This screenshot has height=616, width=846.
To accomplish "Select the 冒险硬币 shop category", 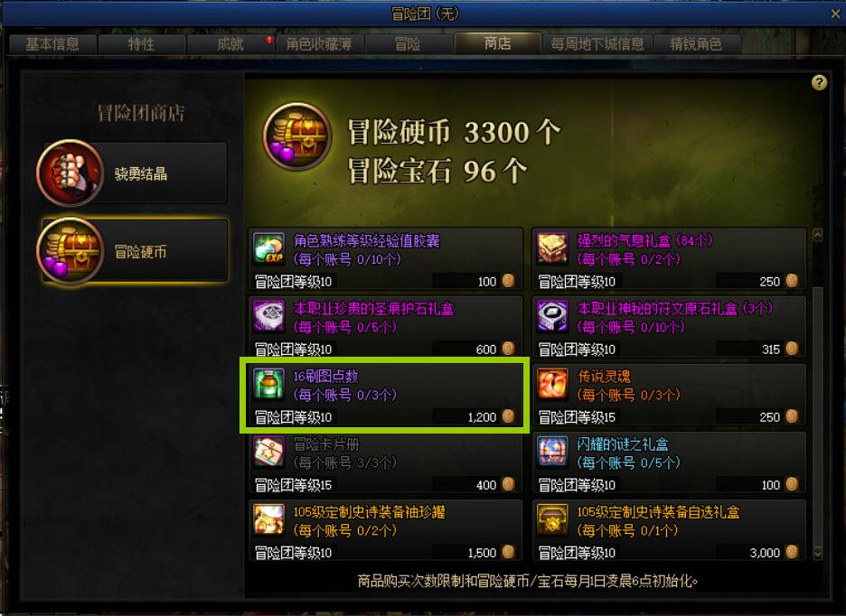I will [x=133, y=251].
